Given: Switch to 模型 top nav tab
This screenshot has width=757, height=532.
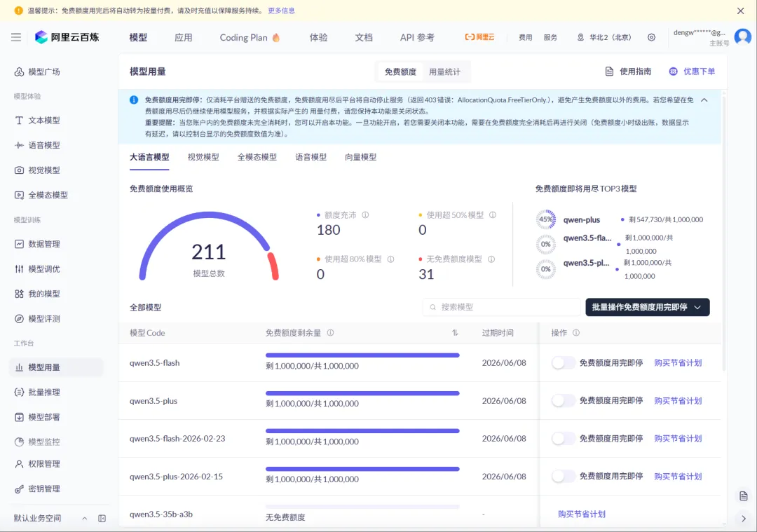Looking at the screenshot, I should pos(138,37).
